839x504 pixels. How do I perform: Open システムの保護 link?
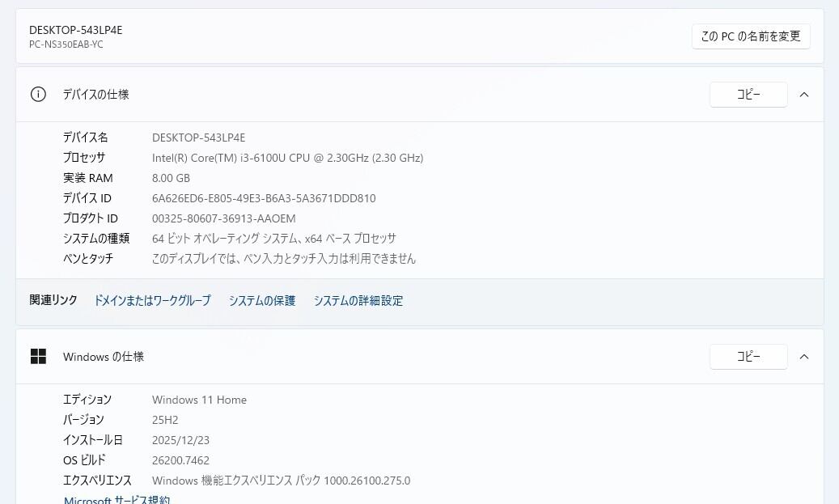tap(262, 301)
